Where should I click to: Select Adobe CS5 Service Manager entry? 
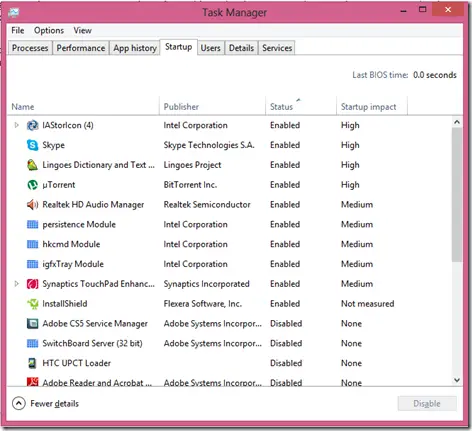pos(95,324)
